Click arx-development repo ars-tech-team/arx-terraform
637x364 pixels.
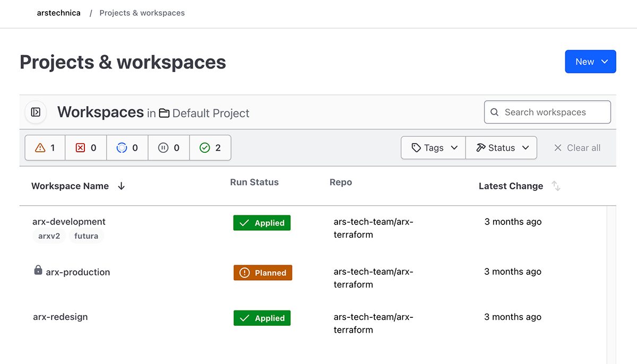coord(373,228)
